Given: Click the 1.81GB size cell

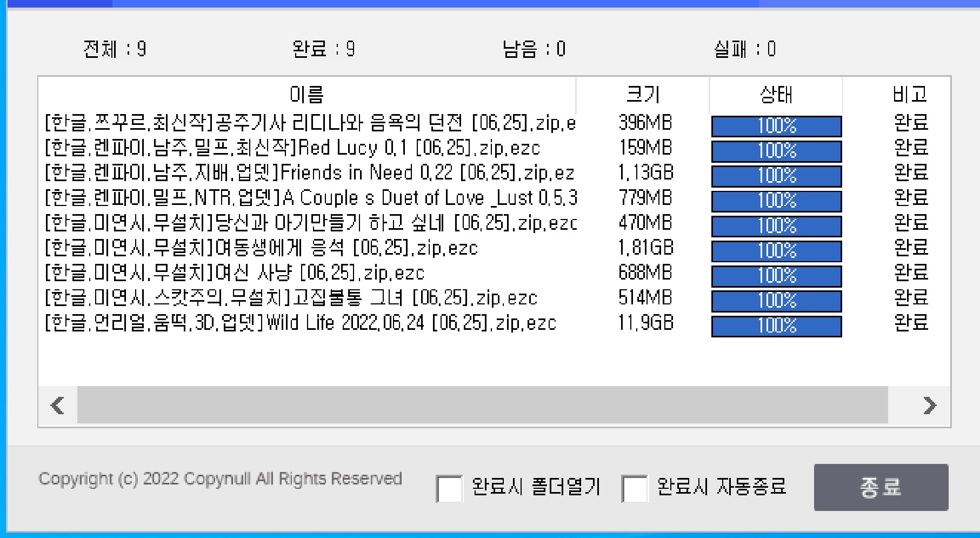Looking at the screenshot, I should point(645,248).
